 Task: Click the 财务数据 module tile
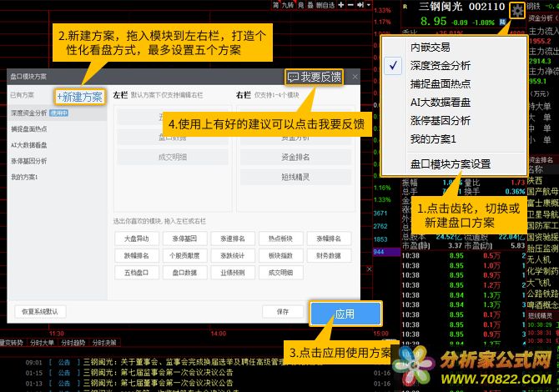[329, 255]
